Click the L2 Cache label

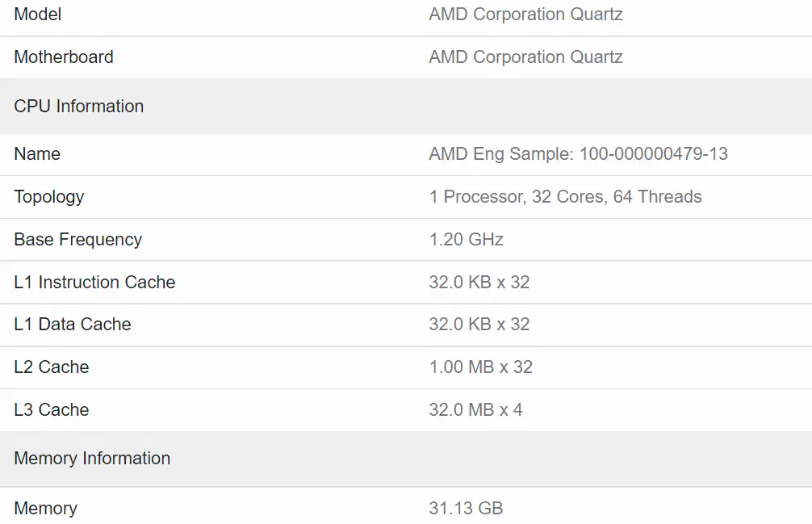52,367
